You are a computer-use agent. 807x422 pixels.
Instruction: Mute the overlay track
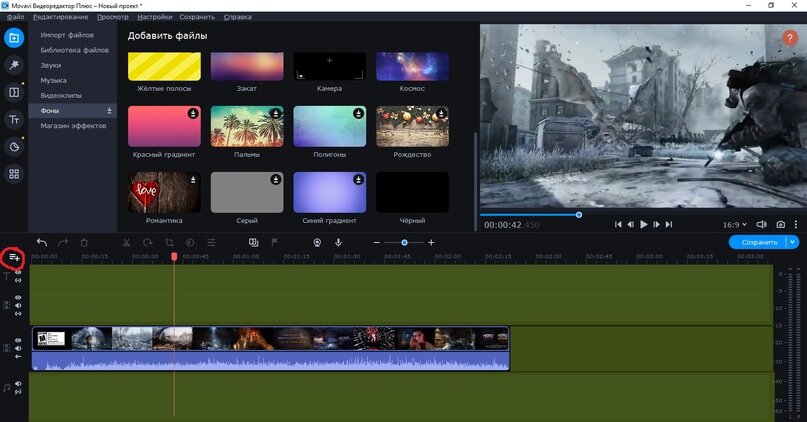tap(18, 305)
